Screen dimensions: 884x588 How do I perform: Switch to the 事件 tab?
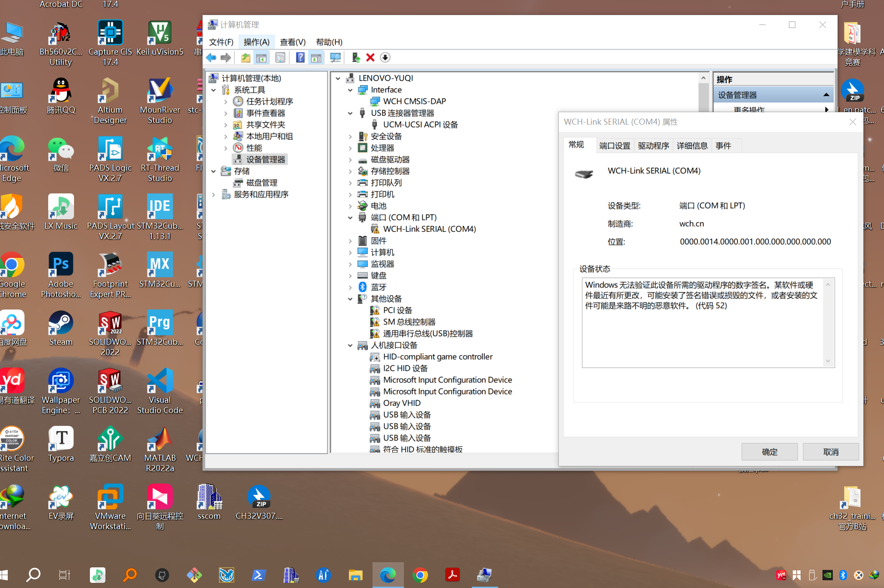pyautogui.click(x=723, y=146)
